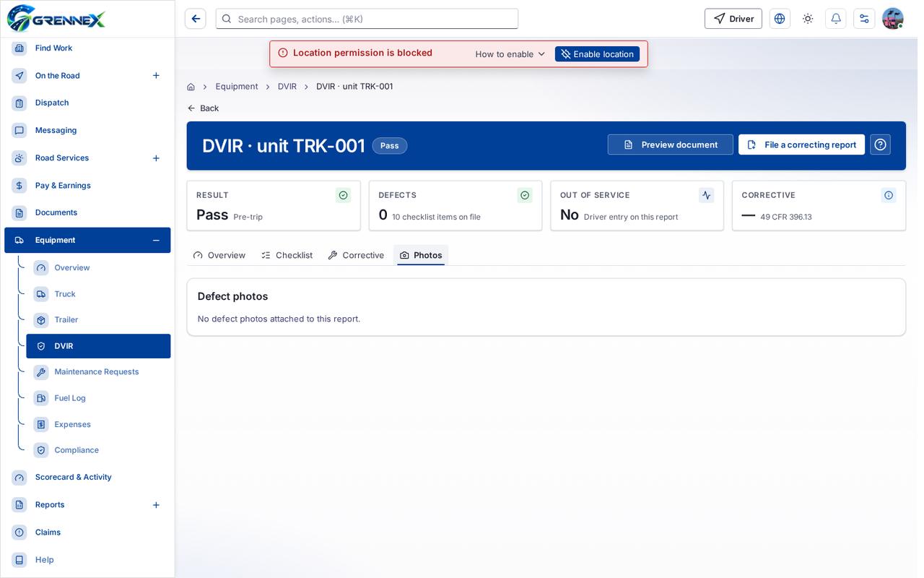924x578 pixels.
Task: Open Maintenance Requests in sidebar
Action: tap(98, 372)
